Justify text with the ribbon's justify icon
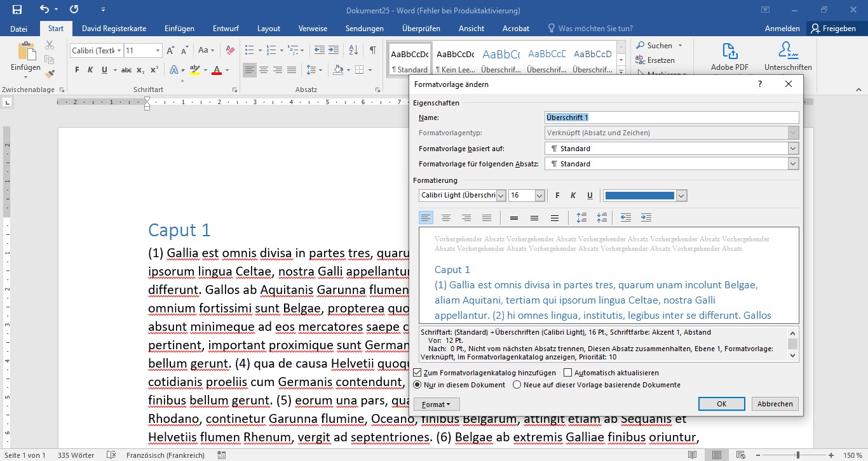Screen dimensions: 868x461 click(292, 70)
